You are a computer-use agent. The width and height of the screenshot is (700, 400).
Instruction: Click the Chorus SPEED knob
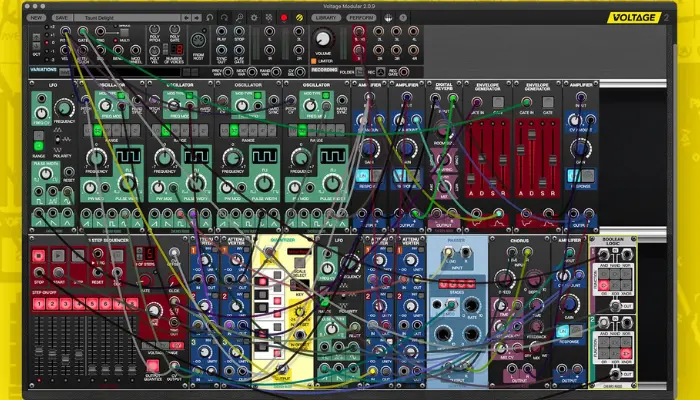504,280
